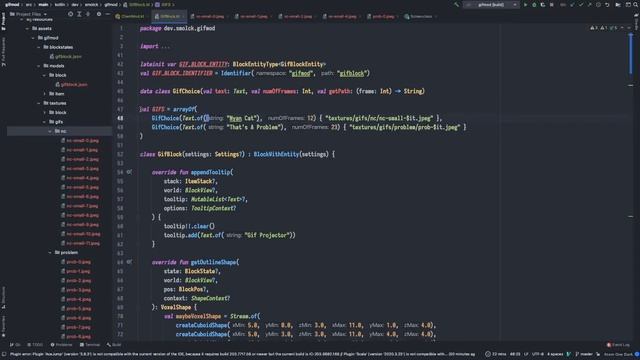Collapse the nc folder

50,131
